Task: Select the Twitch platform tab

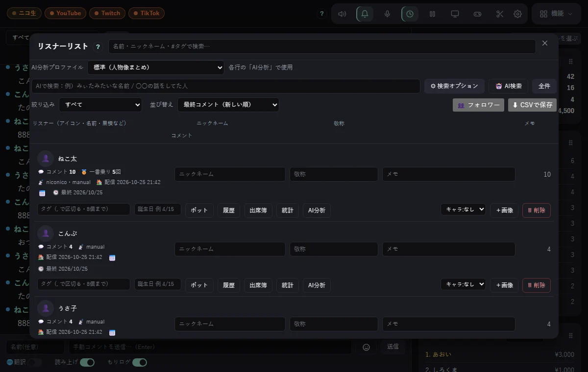Action: (x=107, y=13)
